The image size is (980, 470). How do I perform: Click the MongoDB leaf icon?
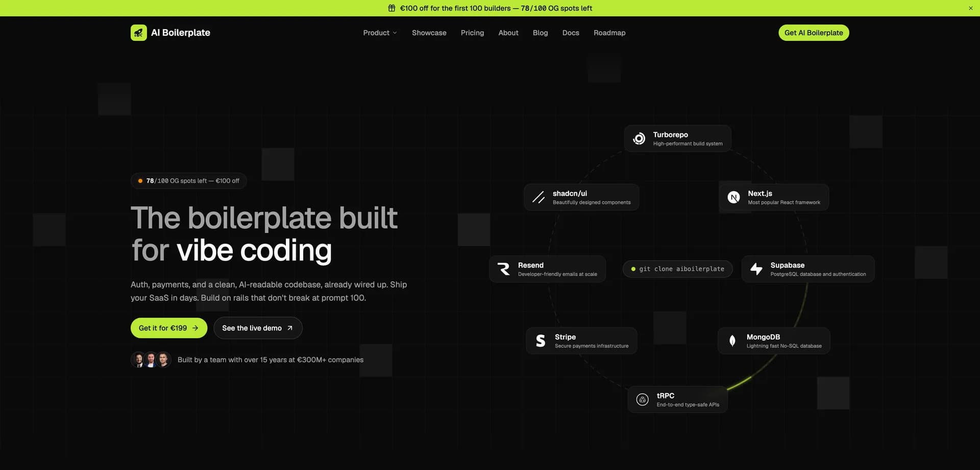click(732, 341)
